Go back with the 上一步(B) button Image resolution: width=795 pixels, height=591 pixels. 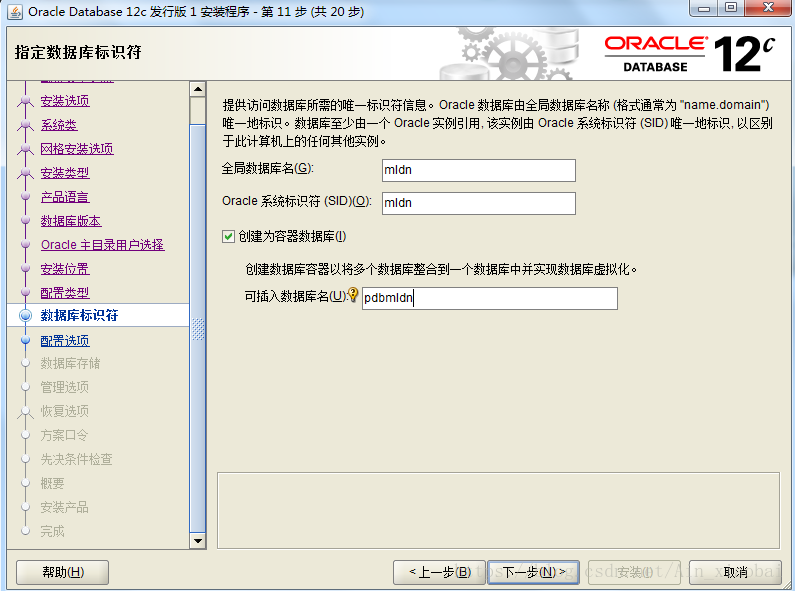click(x=440, y=572)
